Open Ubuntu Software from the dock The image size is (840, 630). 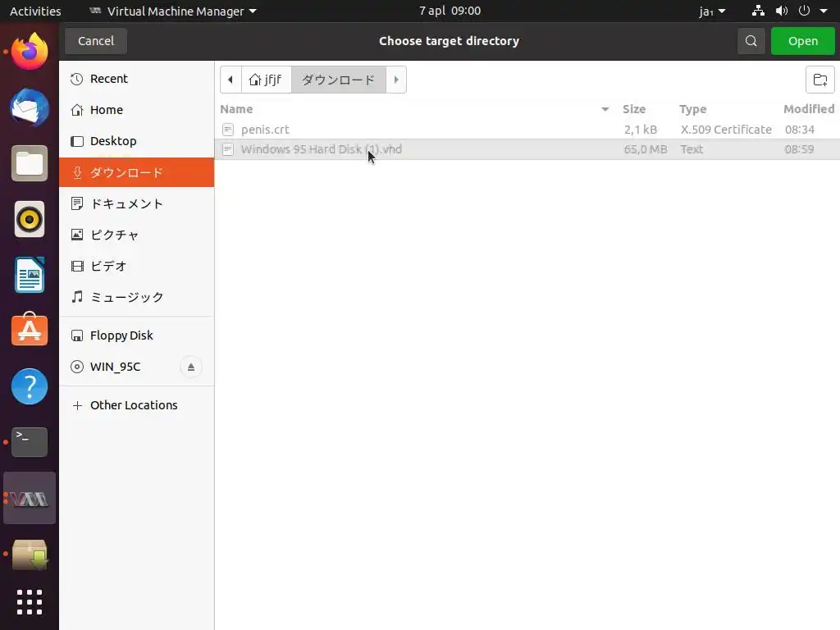click(30, 330)
